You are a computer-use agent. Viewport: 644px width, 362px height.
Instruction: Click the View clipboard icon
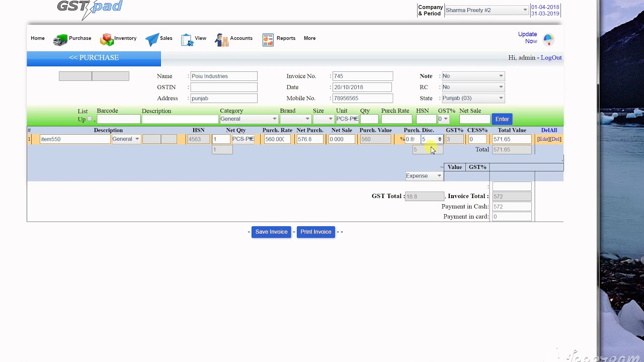tap(187, 40)
